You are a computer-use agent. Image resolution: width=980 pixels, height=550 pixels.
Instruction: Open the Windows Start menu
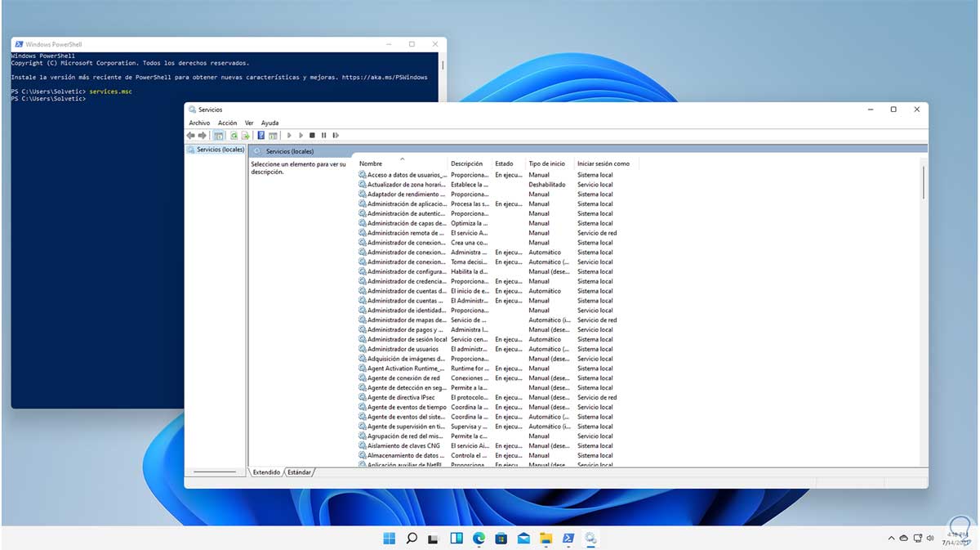(x=390, y=538)
